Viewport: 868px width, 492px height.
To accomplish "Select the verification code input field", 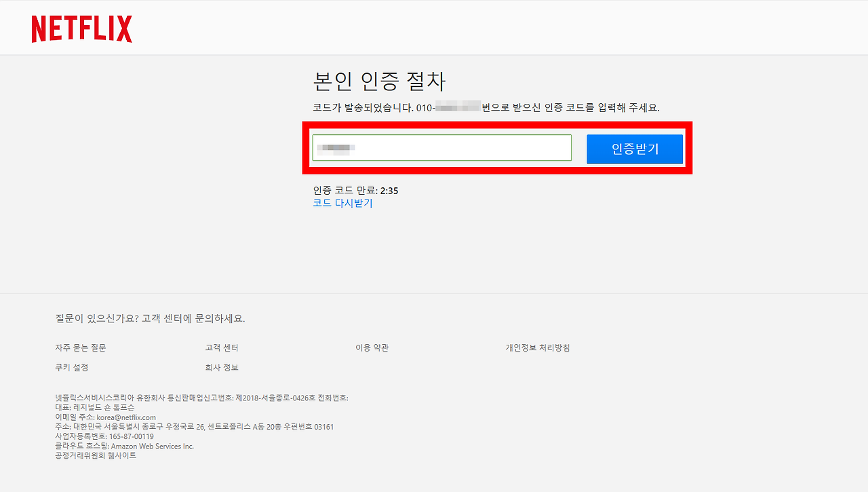I will (x=441, y=148).
